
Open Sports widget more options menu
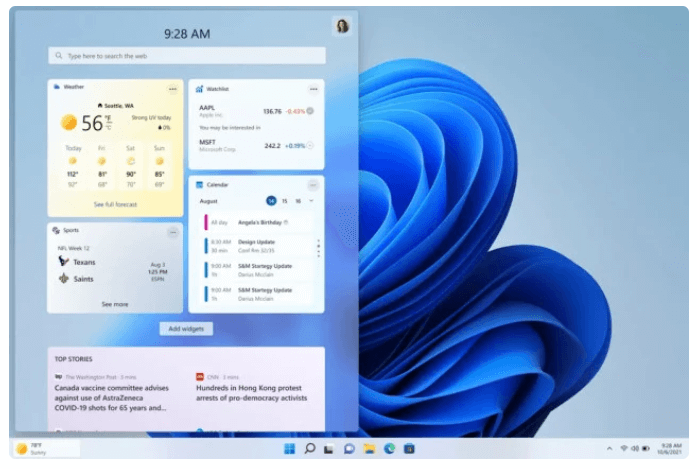172,232
